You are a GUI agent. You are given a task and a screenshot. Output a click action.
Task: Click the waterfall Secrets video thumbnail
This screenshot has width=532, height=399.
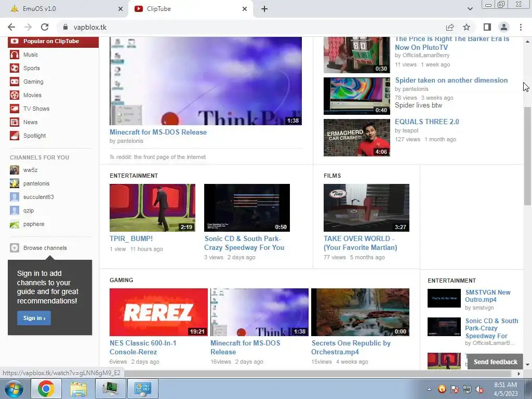click(x=361, y=312)
